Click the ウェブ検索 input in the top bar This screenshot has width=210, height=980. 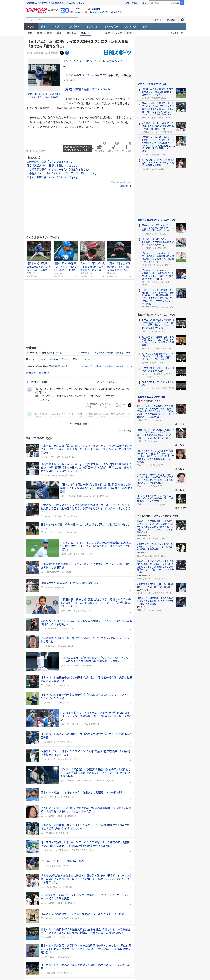tap(158, 3)
